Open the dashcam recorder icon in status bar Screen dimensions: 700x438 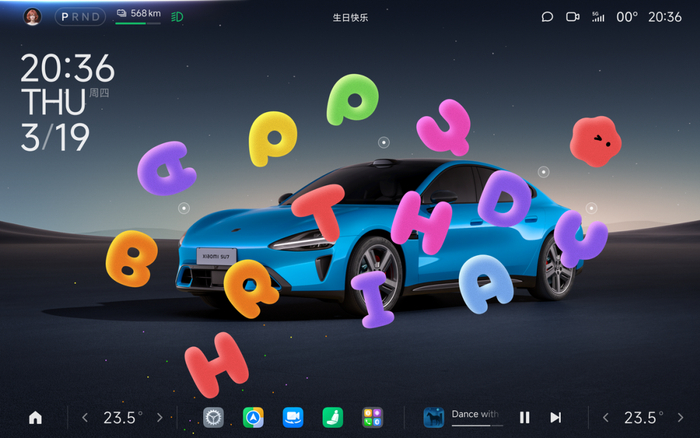573,17
